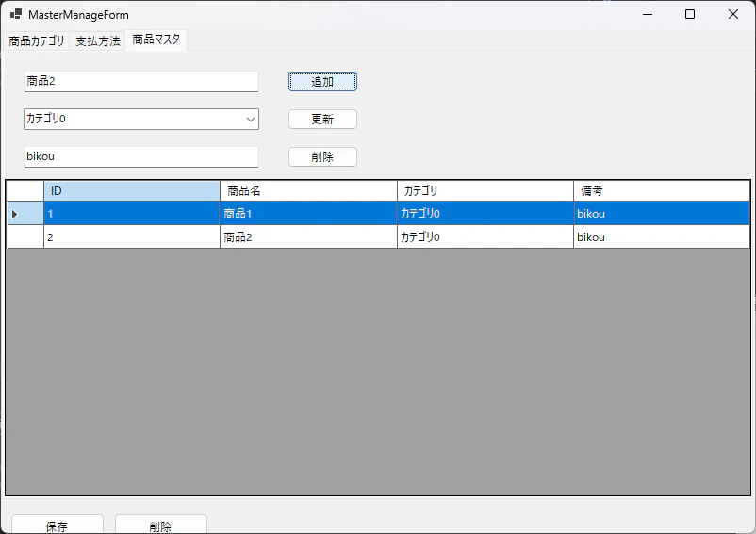The image size is (756, 534).
Task: Close the MasterManageForm window
Action: 732,14
